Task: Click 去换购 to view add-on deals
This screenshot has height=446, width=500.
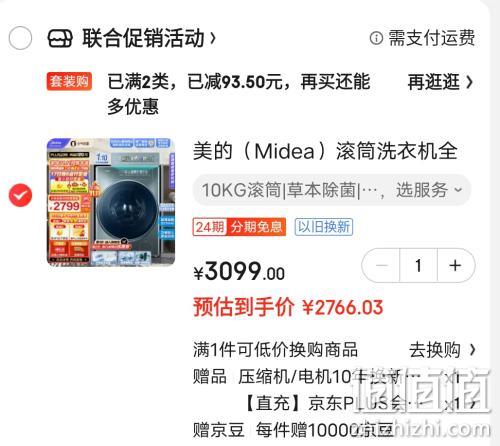Action: point(435,350)
